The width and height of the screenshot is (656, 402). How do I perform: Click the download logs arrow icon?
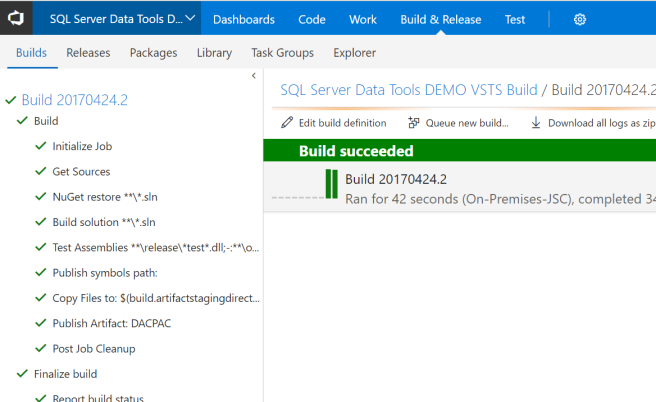pos(536,123)
